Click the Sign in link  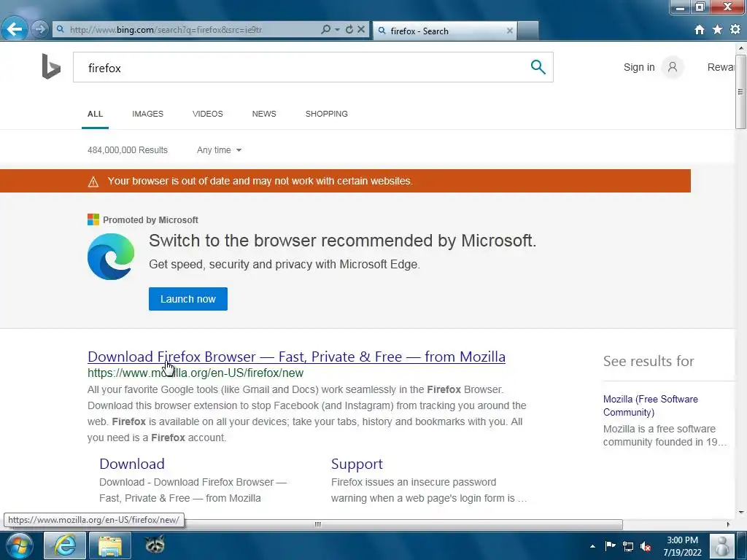point(639,67)
